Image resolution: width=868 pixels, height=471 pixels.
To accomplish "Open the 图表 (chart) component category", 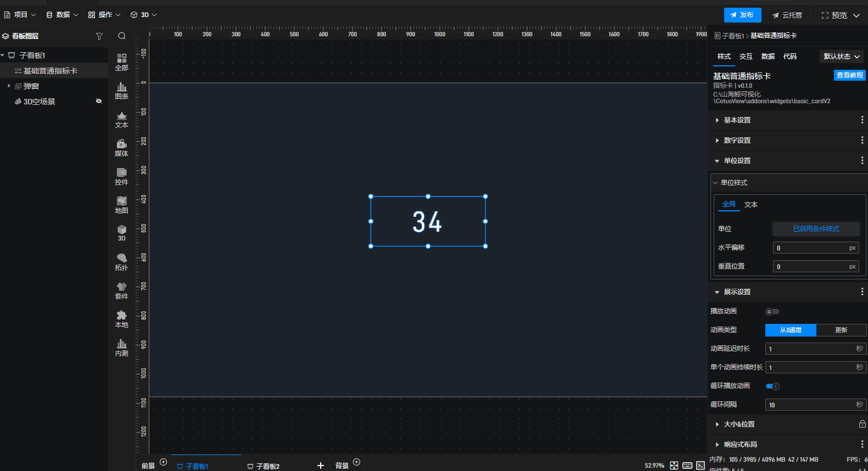I will [121, 91].
